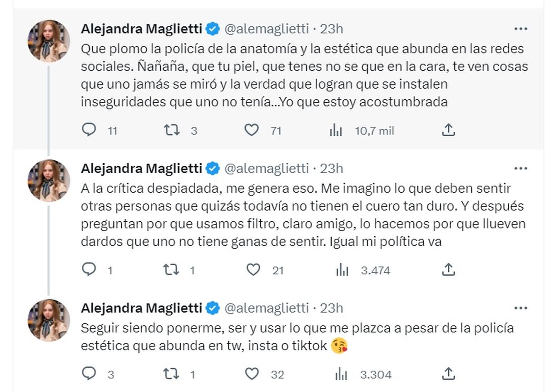This screenshot has height=392, width=545.
Task: Open more options menu on first tweet
Action: (x=520, y=29)
